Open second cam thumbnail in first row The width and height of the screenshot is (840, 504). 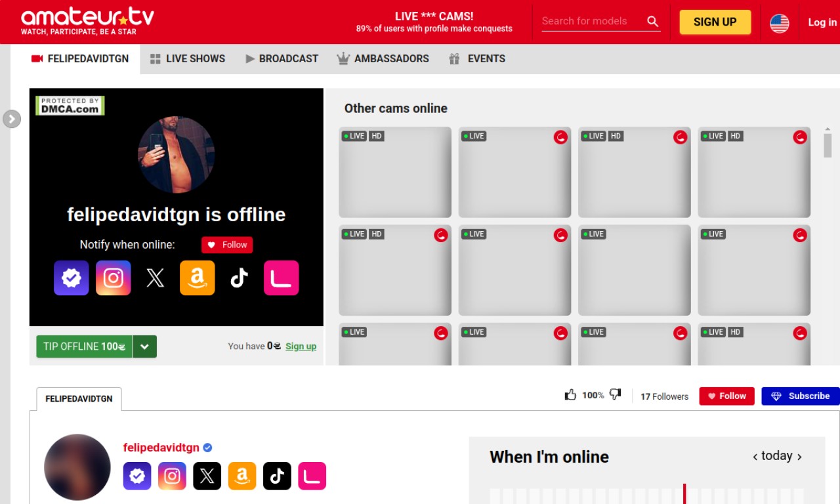coord(514,172)
